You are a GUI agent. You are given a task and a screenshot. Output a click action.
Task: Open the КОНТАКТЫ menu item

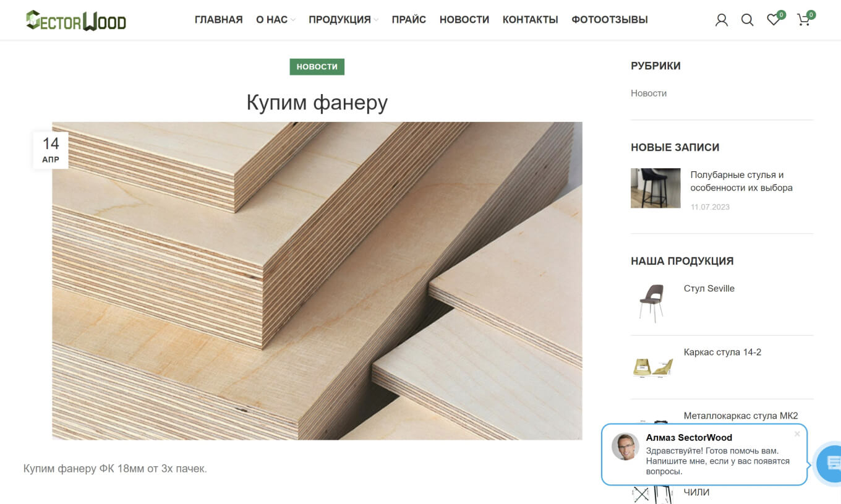530,19
